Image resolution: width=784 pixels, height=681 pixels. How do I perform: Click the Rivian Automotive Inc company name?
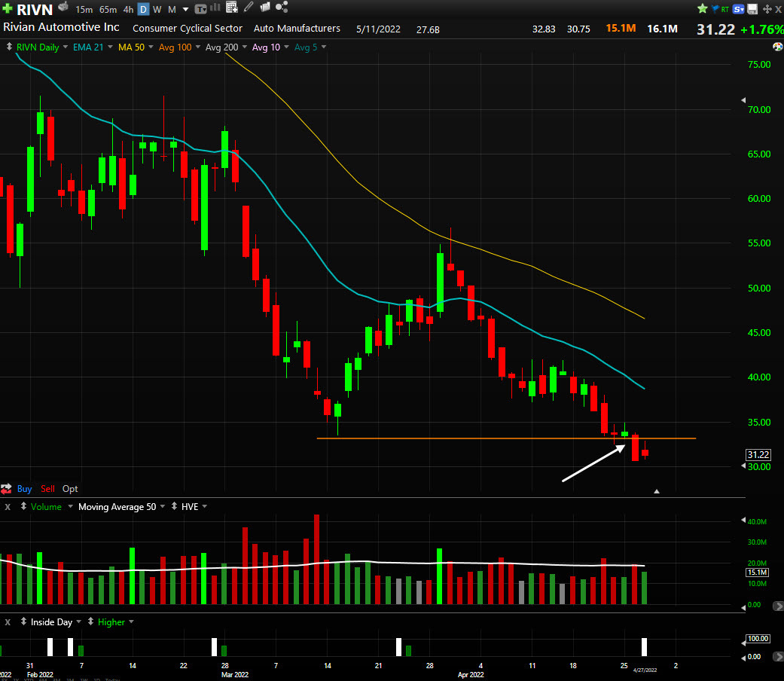click(x=61, y=27)
